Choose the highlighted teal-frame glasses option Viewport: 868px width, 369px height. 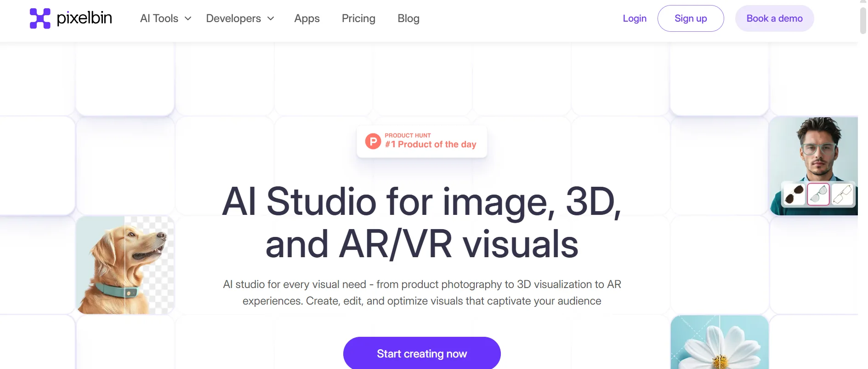(x=818, y=194)
